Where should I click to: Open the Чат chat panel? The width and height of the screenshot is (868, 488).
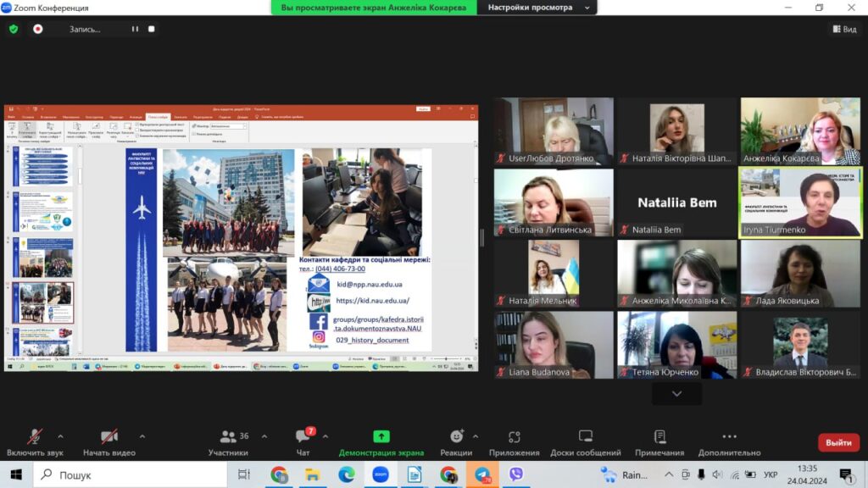(303, 437)
